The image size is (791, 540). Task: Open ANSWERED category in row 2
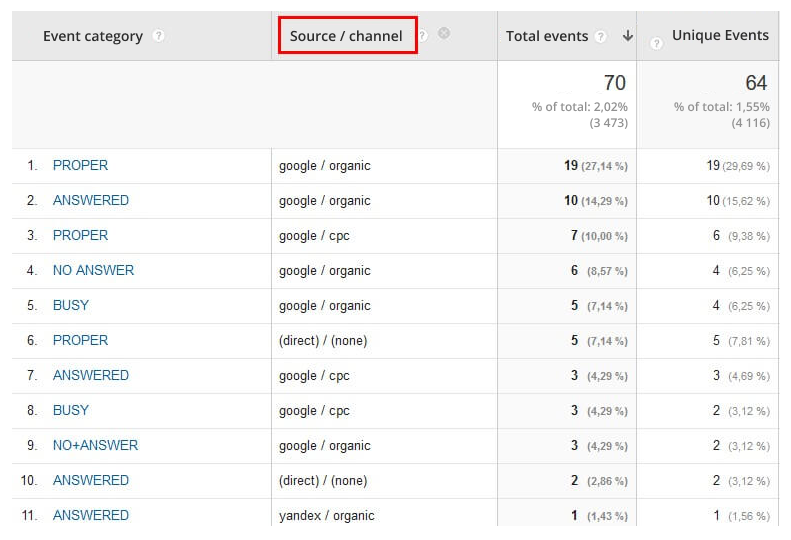(x=90, y=200)
